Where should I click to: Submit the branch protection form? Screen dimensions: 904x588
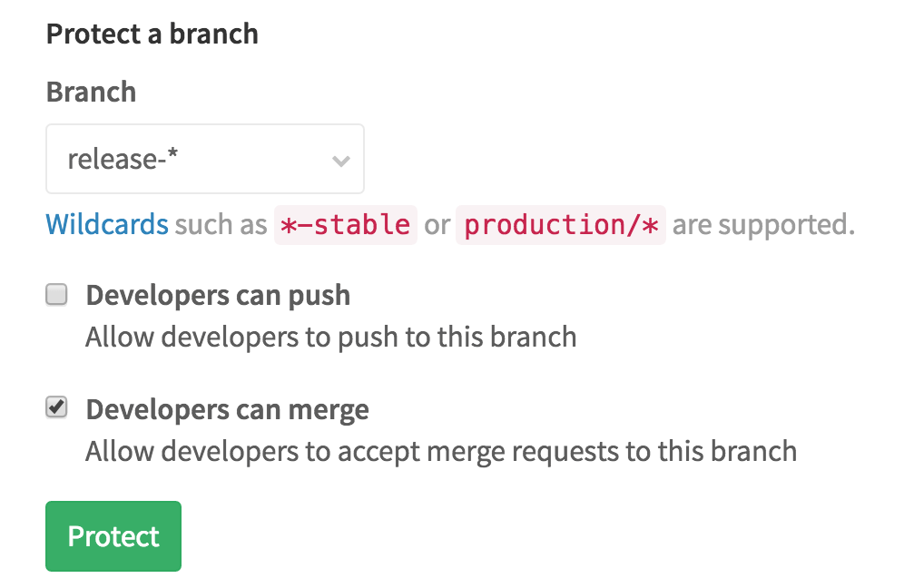pos(113,536)
